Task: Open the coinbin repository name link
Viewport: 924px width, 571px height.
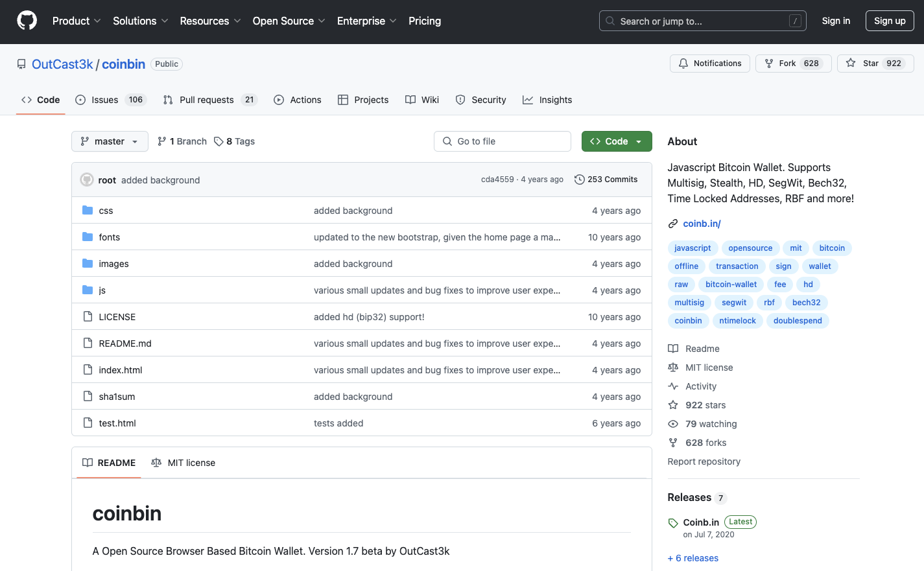Action: coord(123,64)
